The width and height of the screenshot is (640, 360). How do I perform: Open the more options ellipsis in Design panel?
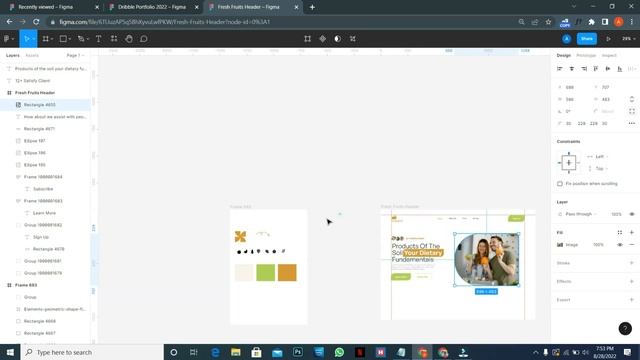pos(632,123)
